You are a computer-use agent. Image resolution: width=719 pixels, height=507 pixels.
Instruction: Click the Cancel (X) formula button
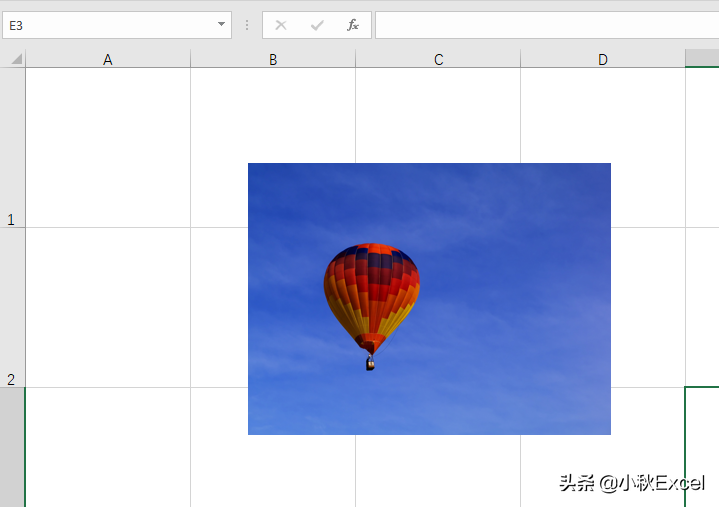pyautogui.click(x=281, y=25)
